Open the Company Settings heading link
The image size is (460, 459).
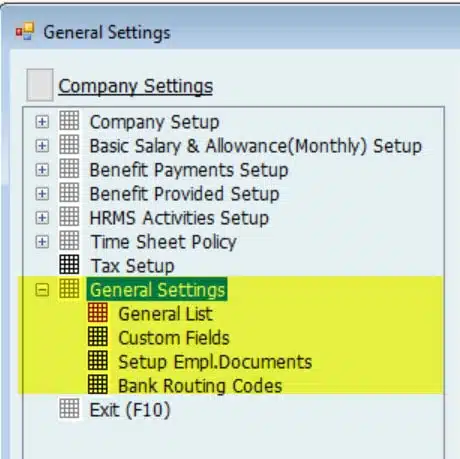(x=136, y=86)
